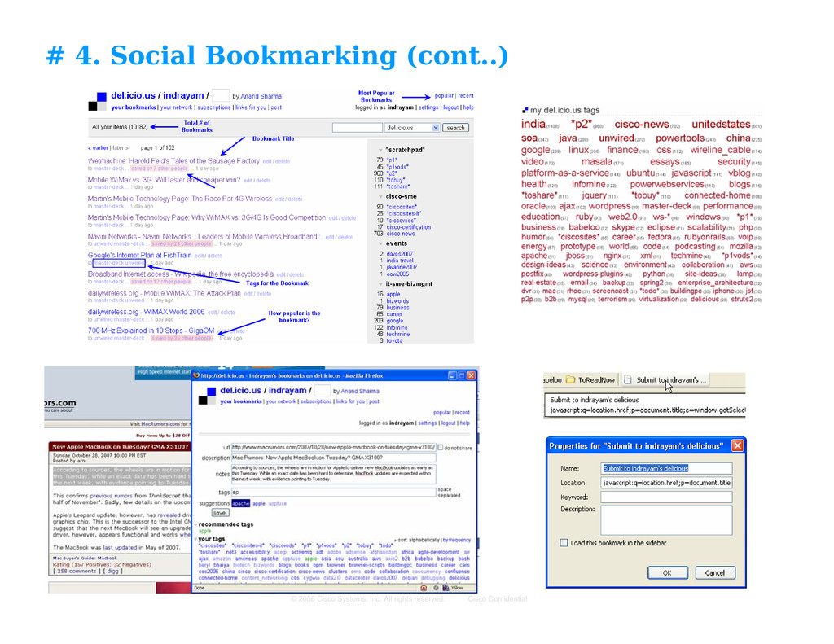Open the 'recent' link beside the 'All your items' page

(x=465, y=96)
